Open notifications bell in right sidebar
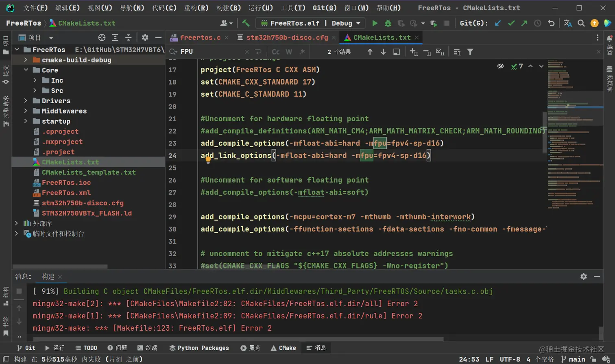The image size is (615, 364). click(609, 38)
